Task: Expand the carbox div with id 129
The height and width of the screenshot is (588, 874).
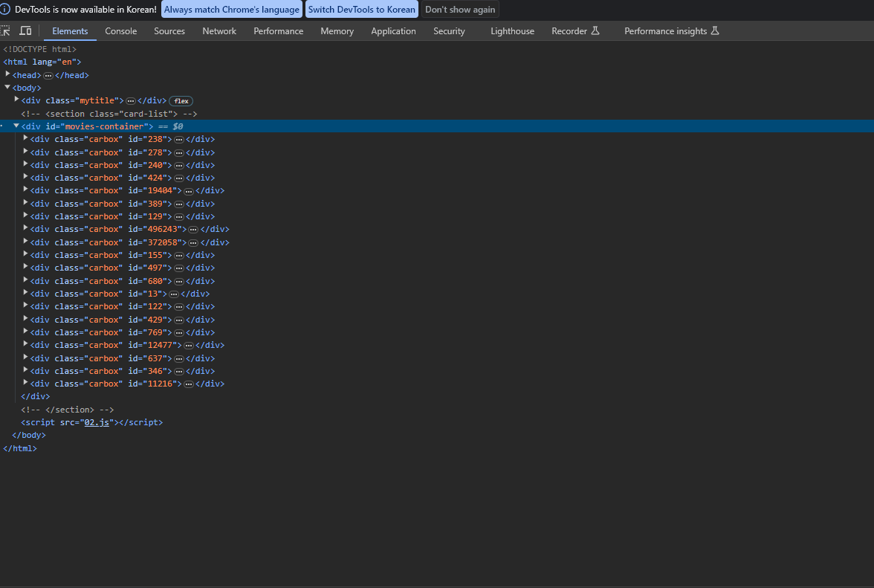Action: point(25,216)
